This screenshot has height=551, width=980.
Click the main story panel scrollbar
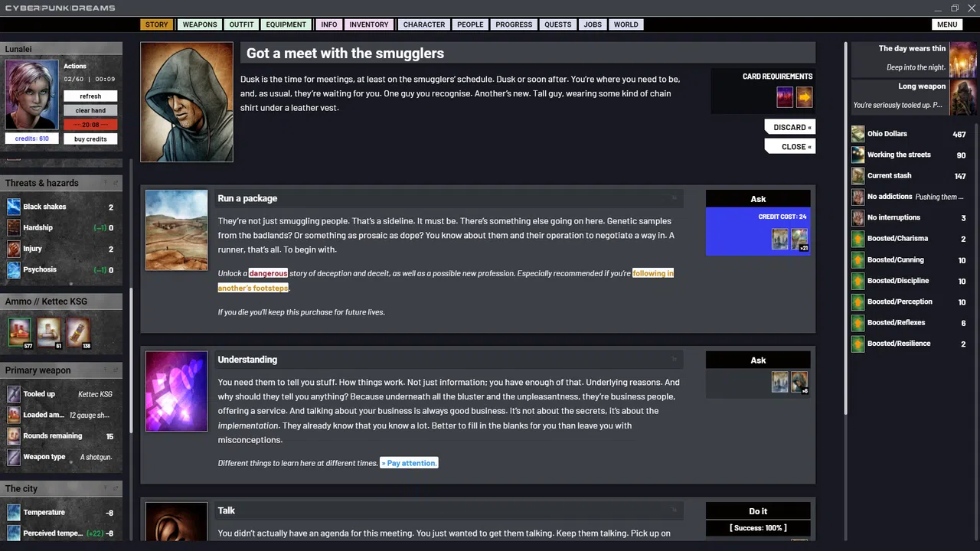pyautogui.click(x=846, y=230)
